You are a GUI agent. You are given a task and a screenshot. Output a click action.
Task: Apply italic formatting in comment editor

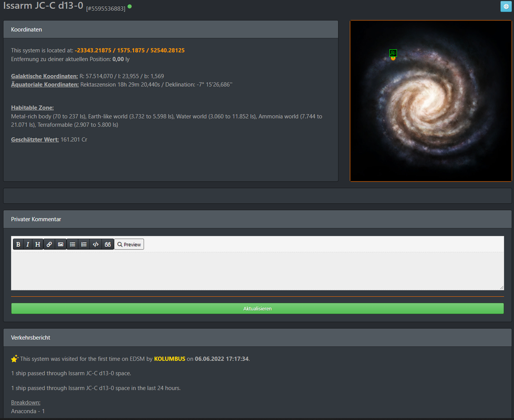click(28, 244)
